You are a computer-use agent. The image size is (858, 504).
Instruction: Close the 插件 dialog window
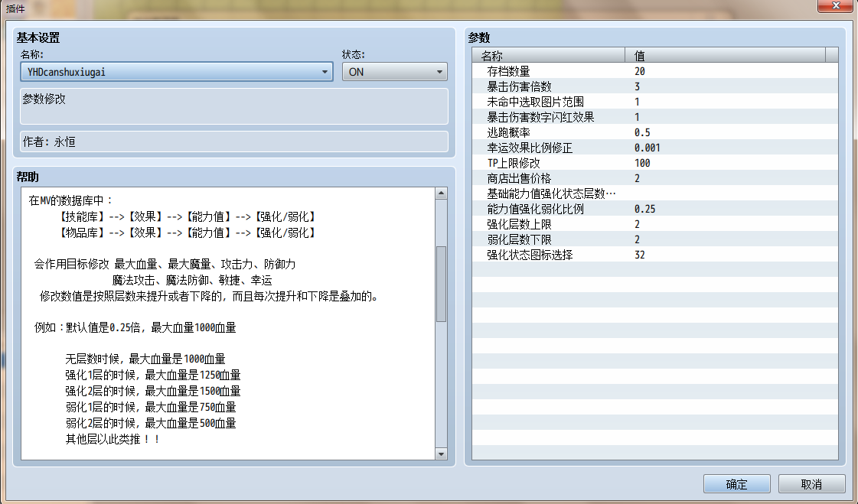pos(836,6)
